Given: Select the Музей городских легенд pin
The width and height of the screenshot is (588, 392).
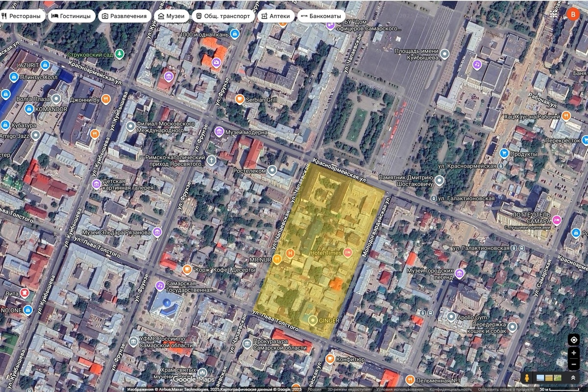Looking at the screenshot, I should pyautogui.click(x=459, y=274).
